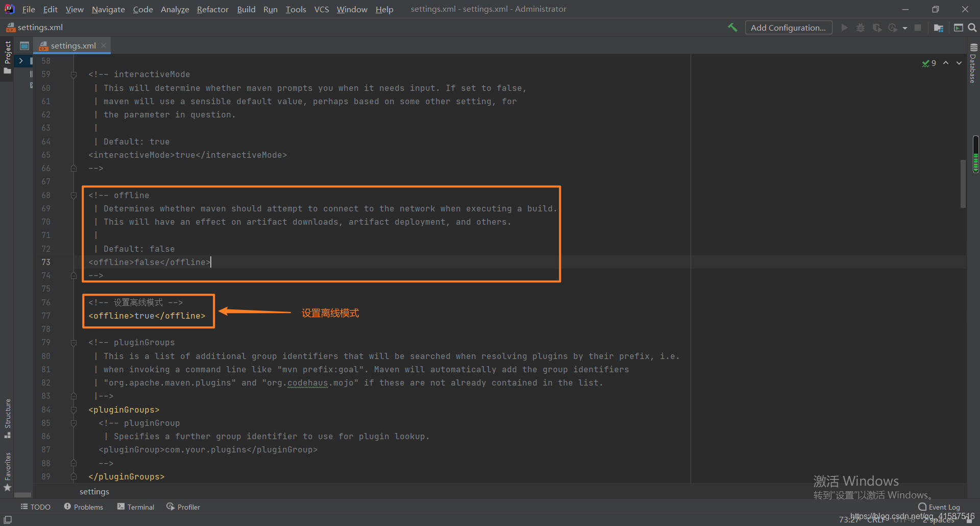Collapse the offline comment fold at line 68

(73, 195)
